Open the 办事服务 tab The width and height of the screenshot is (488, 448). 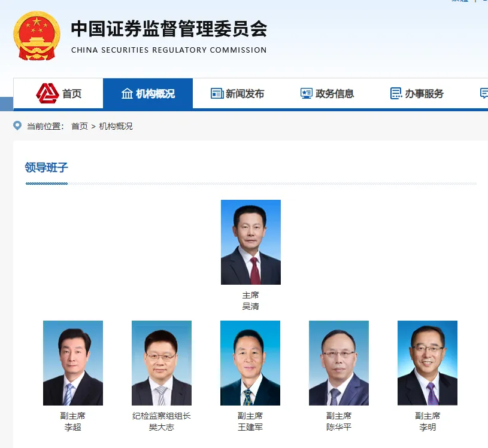pyautogui.click(x=417, y=93)
